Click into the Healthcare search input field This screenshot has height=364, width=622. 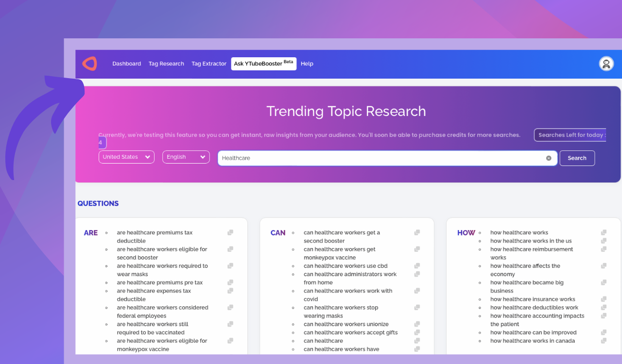point(379,158)
